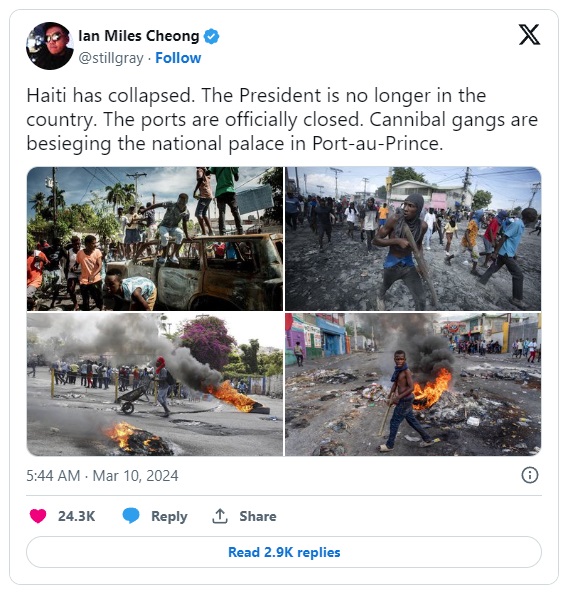Read 2.9K replies

click(284, 552)
